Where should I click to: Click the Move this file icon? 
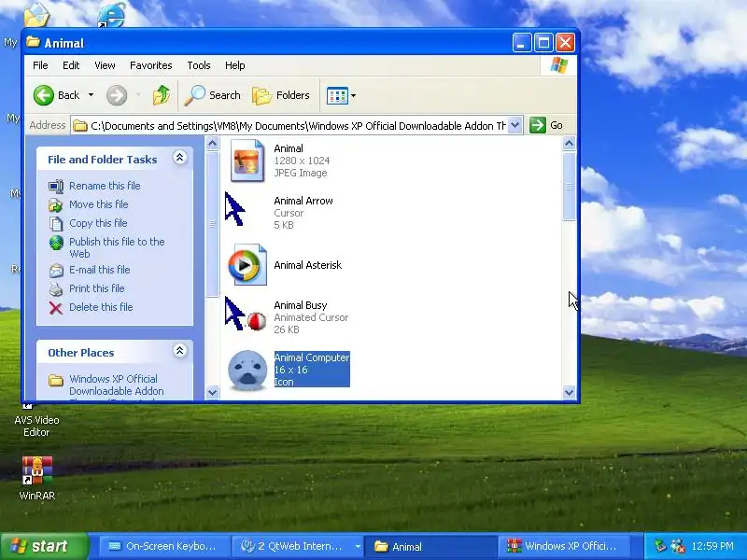[56, 205]
